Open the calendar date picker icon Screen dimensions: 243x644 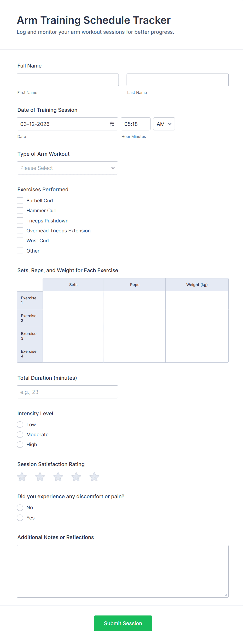click(112, 124)
